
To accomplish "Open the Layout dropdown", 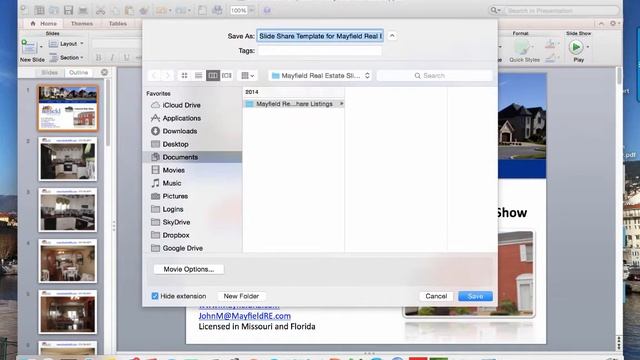I will point(66,44).
